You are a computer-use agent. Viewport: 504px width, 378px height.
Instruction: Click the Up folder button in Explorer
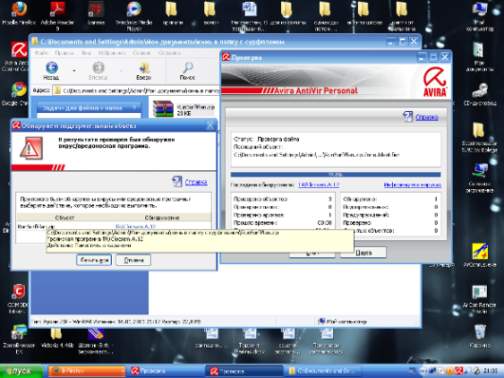pos(144,71)
